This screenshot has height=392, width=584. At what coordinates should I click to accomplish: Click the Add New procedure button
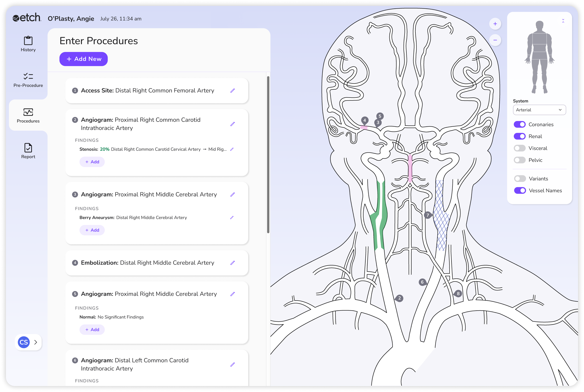point(84,59)
